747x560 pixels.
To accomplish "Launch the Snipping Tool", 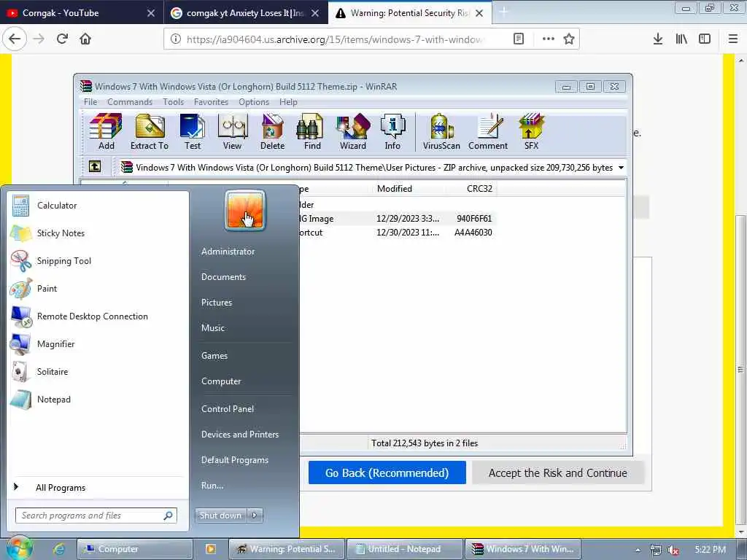I will (x=98, y=261).
